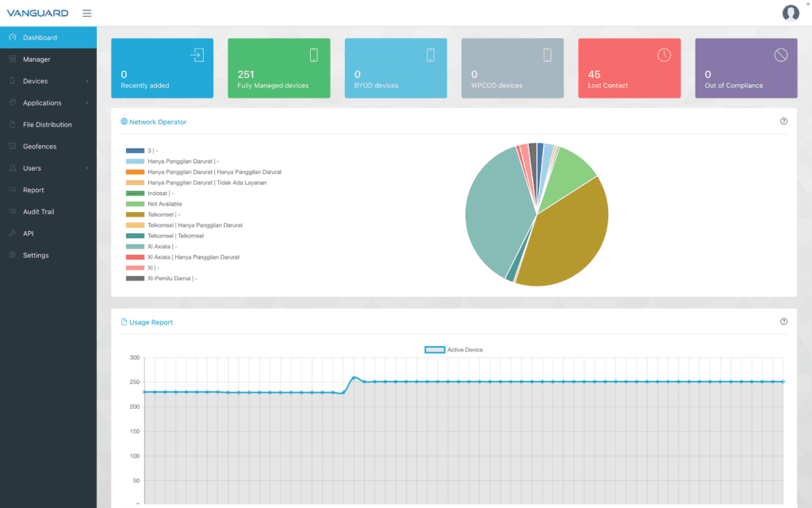
Task: Toggle the Active Device legend swatch
Action: coord(435,350)
